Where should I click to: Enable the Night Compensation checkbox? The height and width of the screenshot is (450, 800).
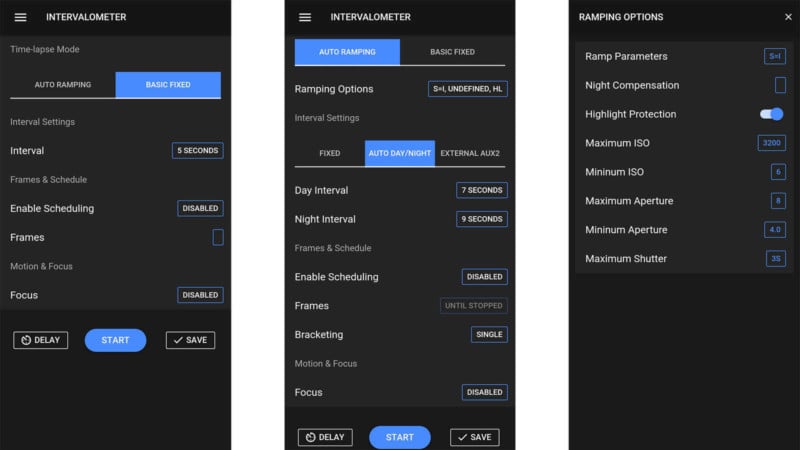click(x=780, y=86)
